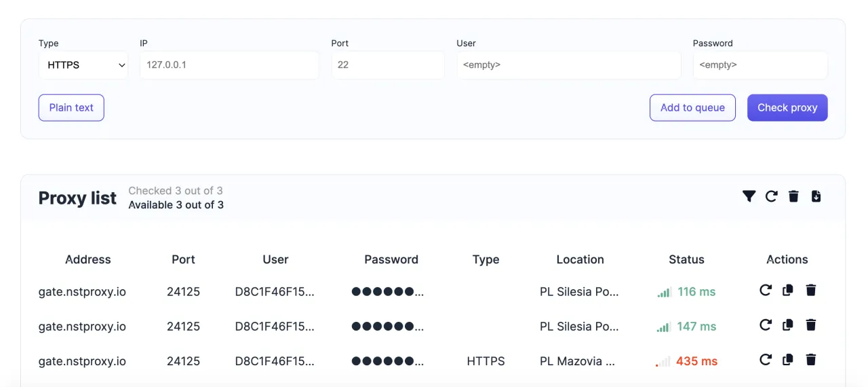Switch to Plain text input mode

[x=71, y=107]
